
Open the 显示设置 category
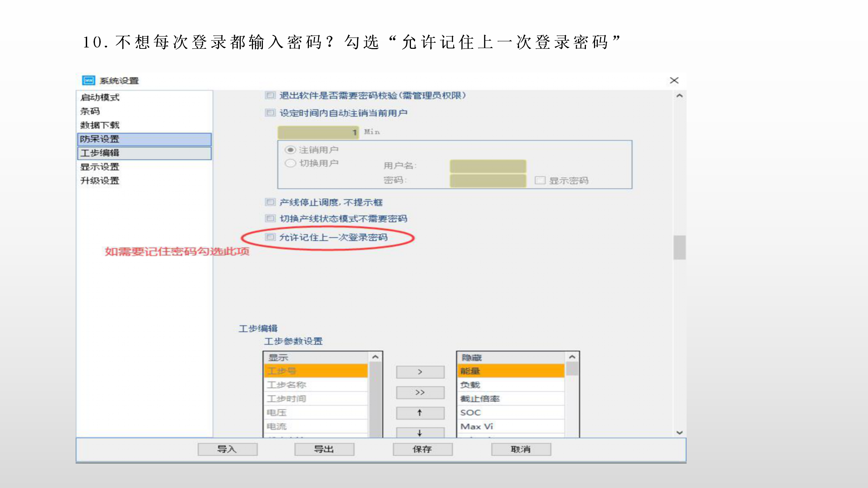pyautogui.click(x=100, y=167)
